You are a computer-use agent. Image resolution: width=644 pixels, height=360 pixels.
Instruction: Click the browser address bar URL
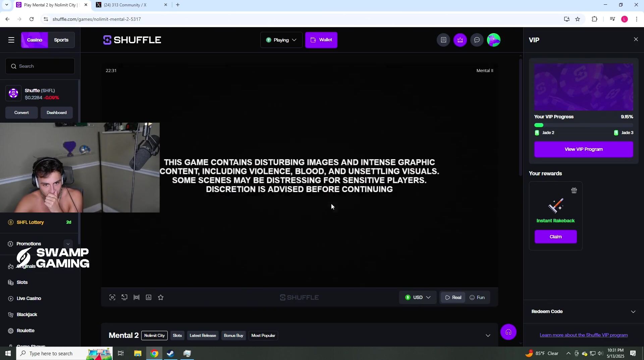point(97,19)
